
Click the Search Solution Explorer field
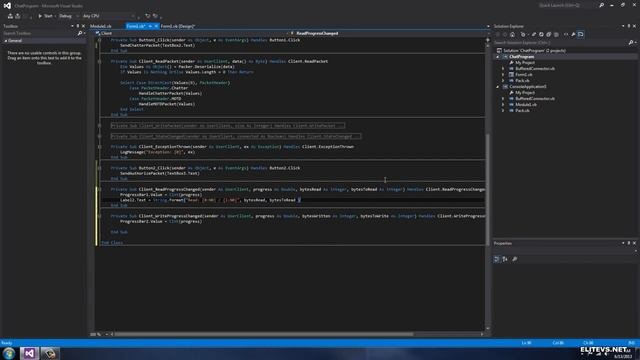pyautogui.click(x=561, y=42)
